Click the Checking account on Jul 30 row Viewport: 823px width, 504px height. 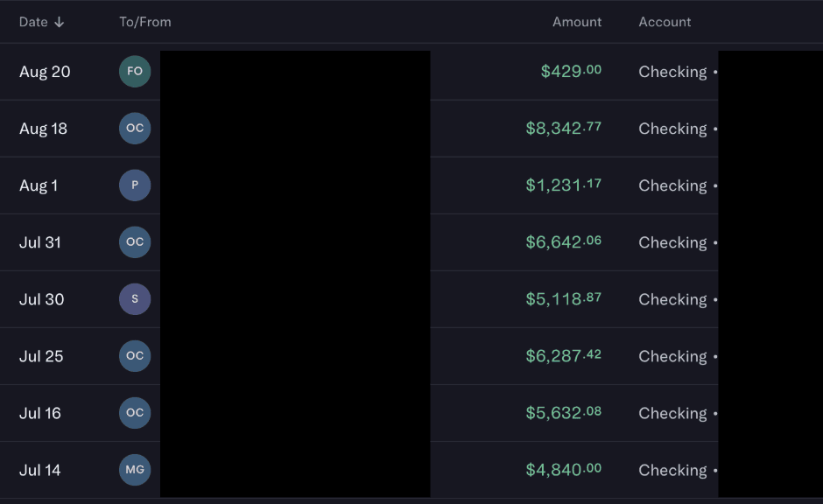coord(672,299)
